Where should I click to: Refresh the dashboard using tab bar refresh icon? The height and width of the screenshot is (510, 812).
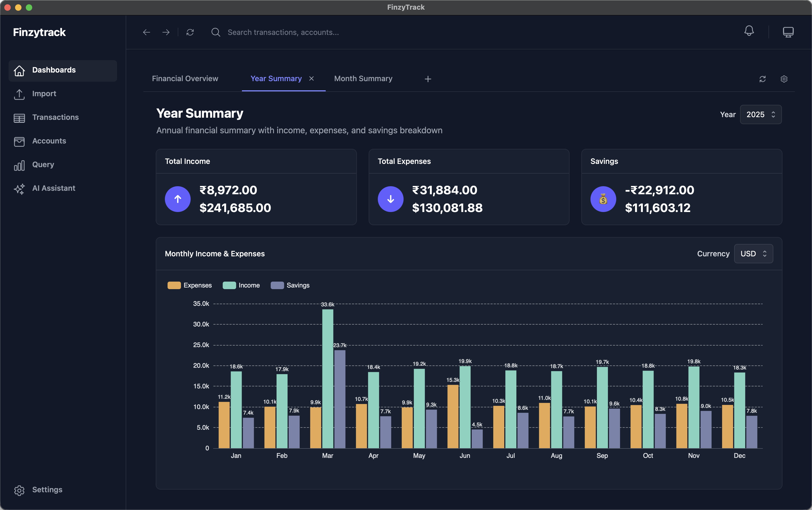[762, 79]
